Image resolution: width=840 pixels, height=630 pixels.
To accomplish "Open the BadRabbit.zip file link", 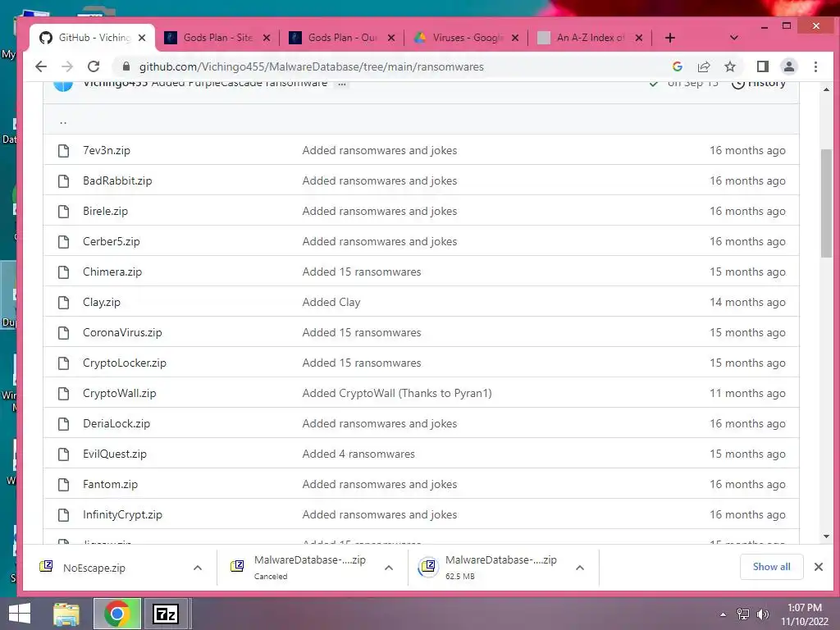I will (x=117, y=181).
